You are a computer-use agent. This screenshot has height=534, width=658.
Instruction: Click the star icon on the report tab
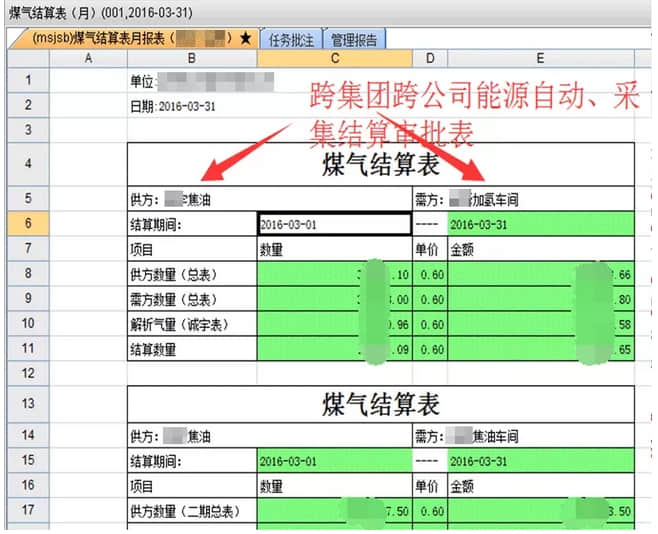coord(245,39)
